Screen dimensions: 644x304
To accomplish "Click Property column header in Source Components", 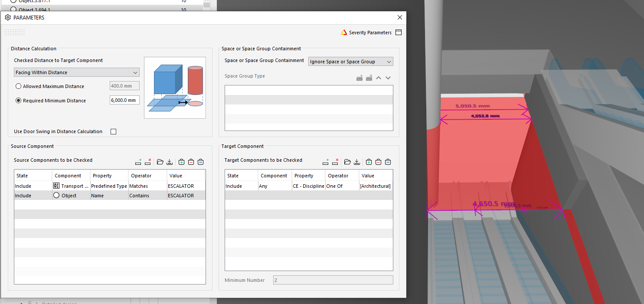I will 110,176.
